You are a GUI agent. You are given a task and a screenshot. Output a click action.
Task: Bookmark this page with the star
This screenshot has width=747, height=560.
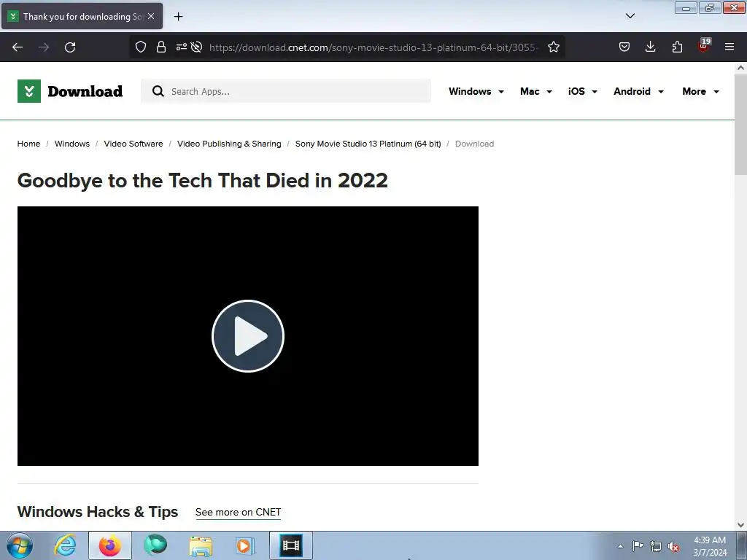553,47
